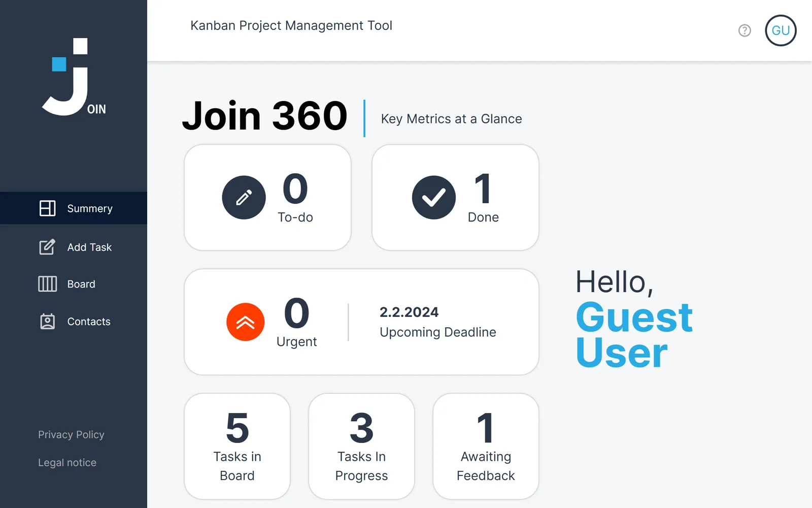
Task: Click the Join logo in the sidebar
Action: click(x=74, y=77)
